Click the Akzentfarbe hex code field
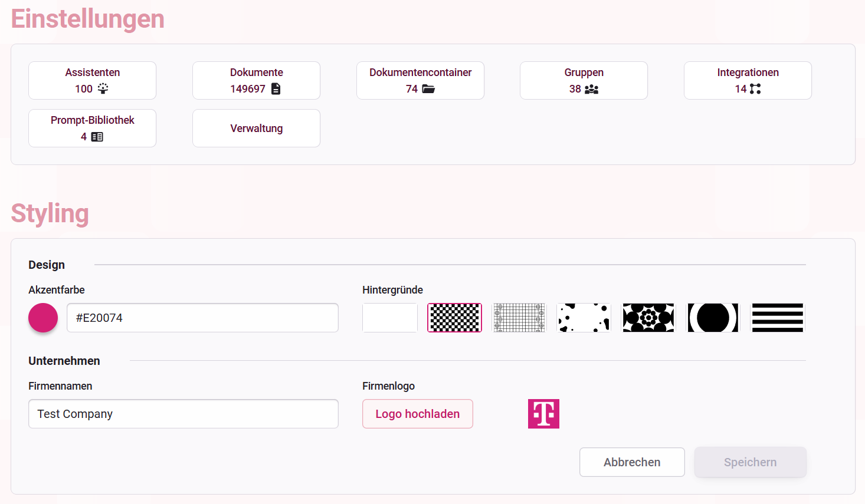 pos(202,318)
